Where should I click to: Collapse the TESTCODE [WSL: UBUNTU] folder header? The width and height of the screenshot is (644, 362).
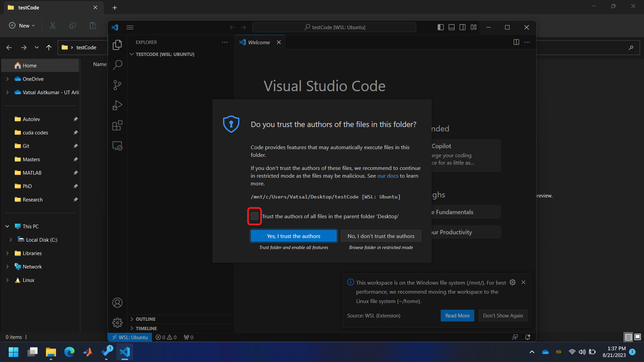[x=165, y=54]
